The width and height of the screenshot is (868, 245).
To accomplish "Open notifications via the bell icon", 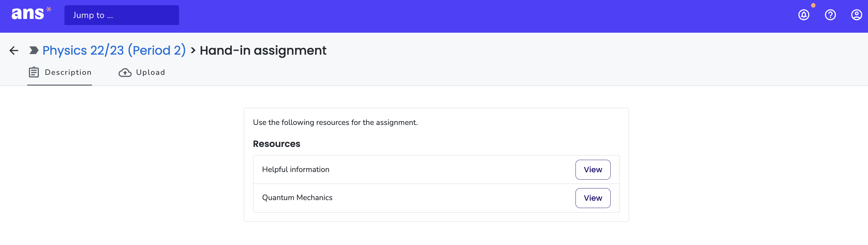I will (804, 15).
